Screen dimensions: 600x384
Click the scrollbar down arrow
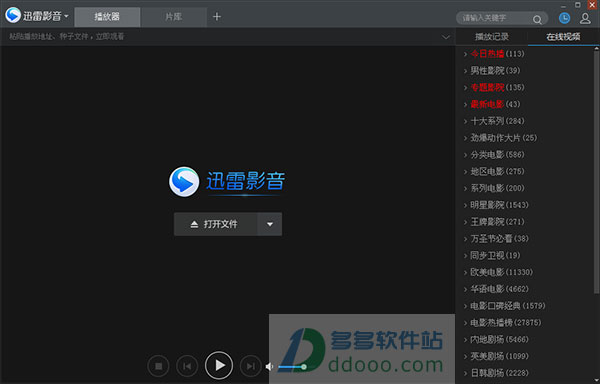click(x=596, y=381)
